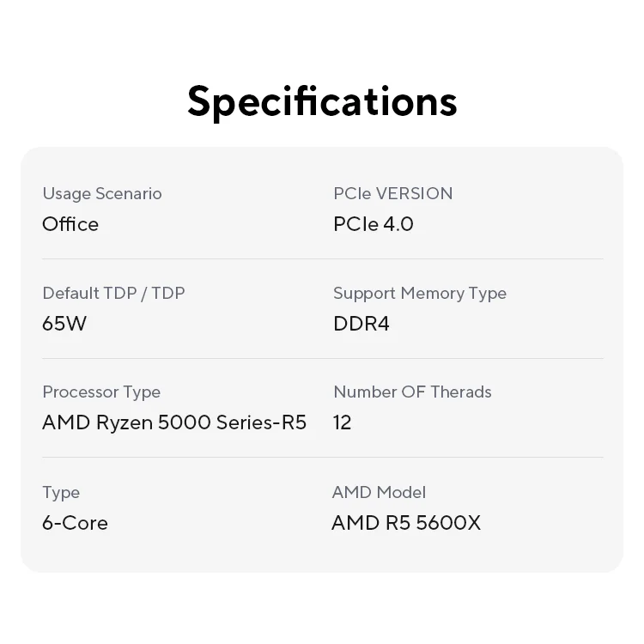Click the Default TDP / TDP label
Screen dimensions: 644x644
click(113, 293)
